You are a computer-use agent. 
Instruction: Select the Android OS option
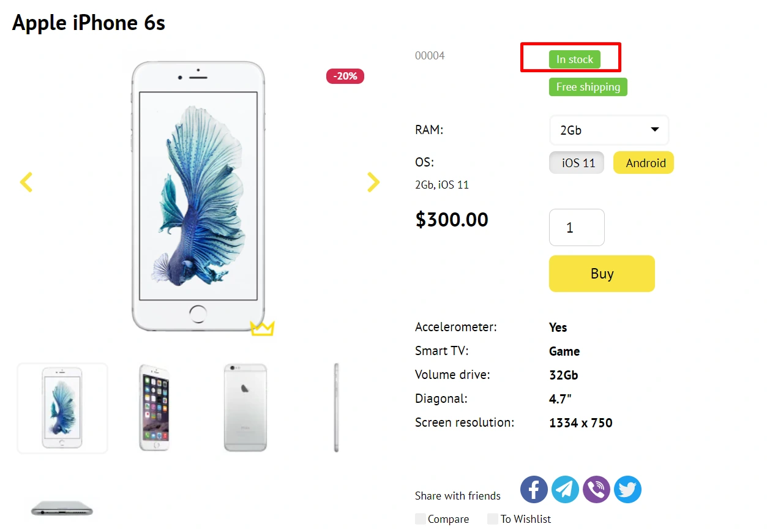(643, 163)
